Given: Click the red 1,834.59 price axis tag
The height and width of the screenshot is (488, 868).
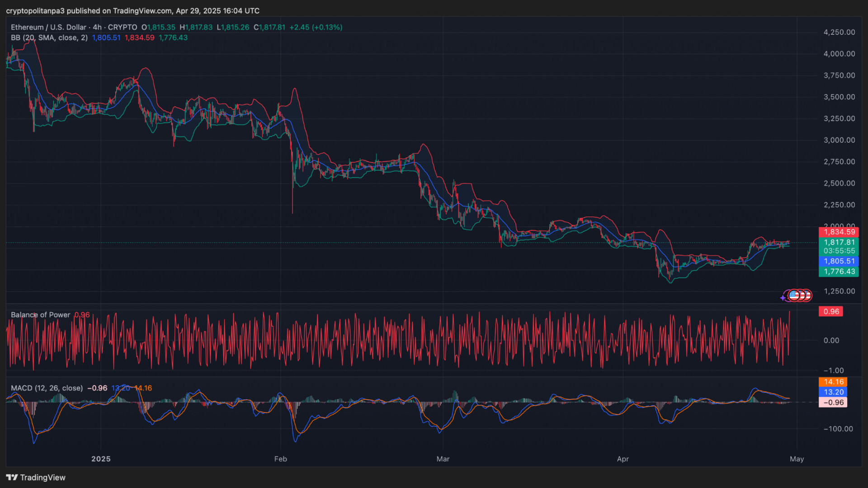Looking at the screenshot, I should click(x=839, y=232).
